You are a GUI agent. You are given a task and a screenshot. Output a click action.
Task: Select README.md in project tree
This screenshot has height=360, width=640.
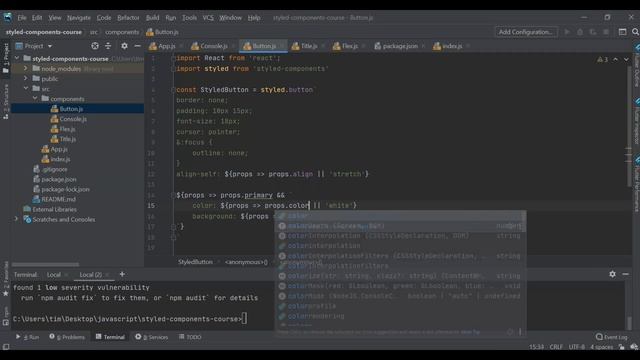pyautogui.click(x=58, y=199)
